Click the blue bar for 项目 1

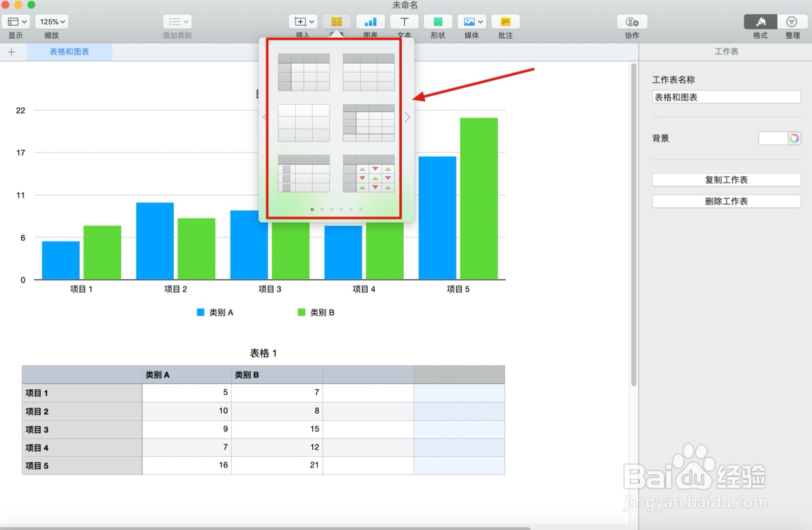point(61,260)
